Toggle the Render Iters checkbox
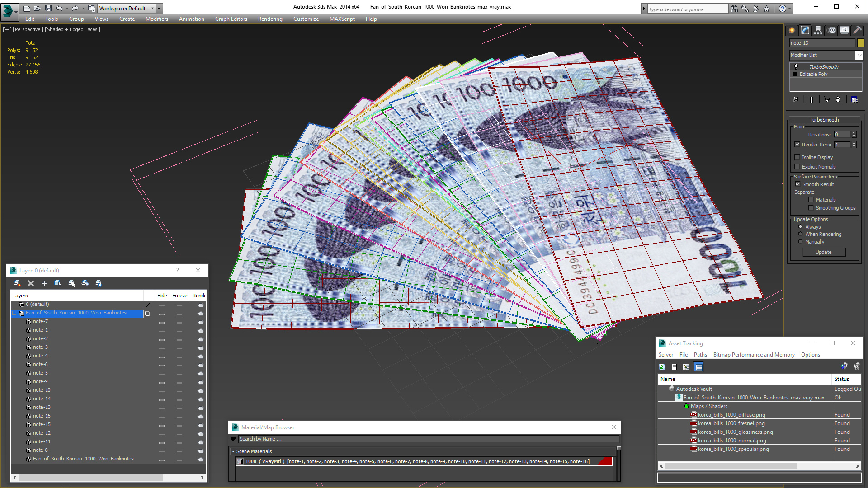Viewport: 868px width, 488px height. coord(797,145)
